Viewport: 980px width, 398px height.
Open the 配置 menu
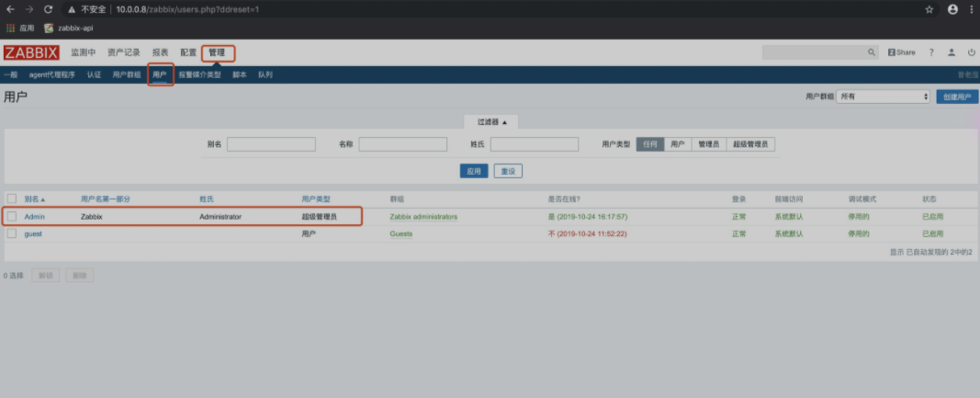click(x=188, y=52)
